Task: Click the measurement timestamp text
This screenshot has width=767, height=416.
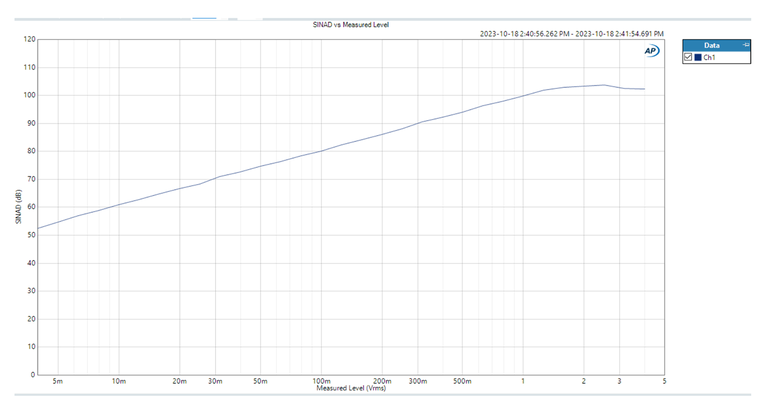Action: [x=564, y=33]
